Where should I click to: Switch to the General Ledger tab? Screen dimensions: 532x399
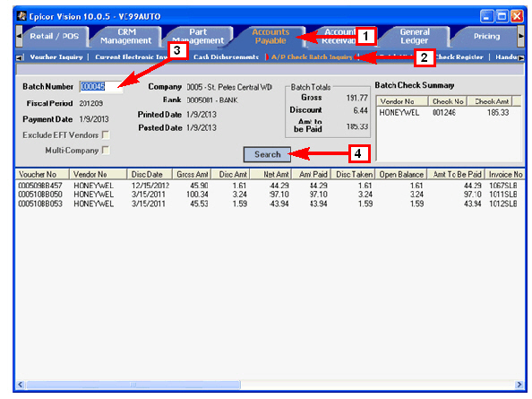coord(415,37)
